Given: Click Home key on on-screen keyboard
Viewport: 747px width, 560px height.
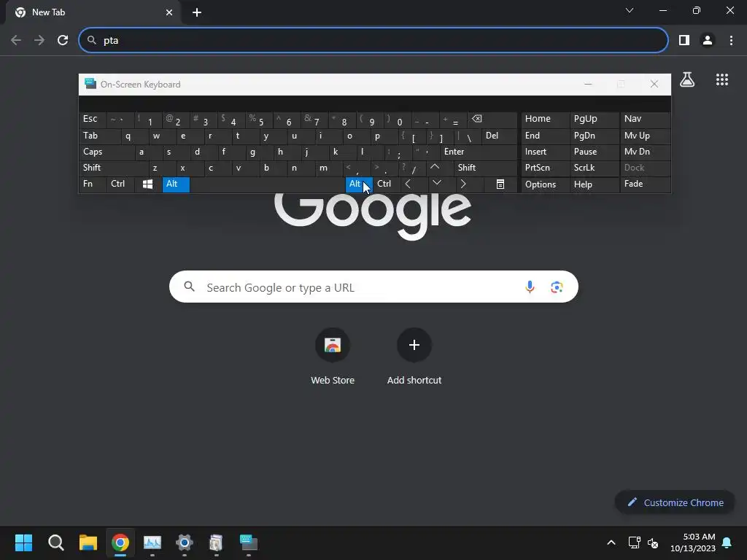Looking at the screenshot, I should pos(545,119).
